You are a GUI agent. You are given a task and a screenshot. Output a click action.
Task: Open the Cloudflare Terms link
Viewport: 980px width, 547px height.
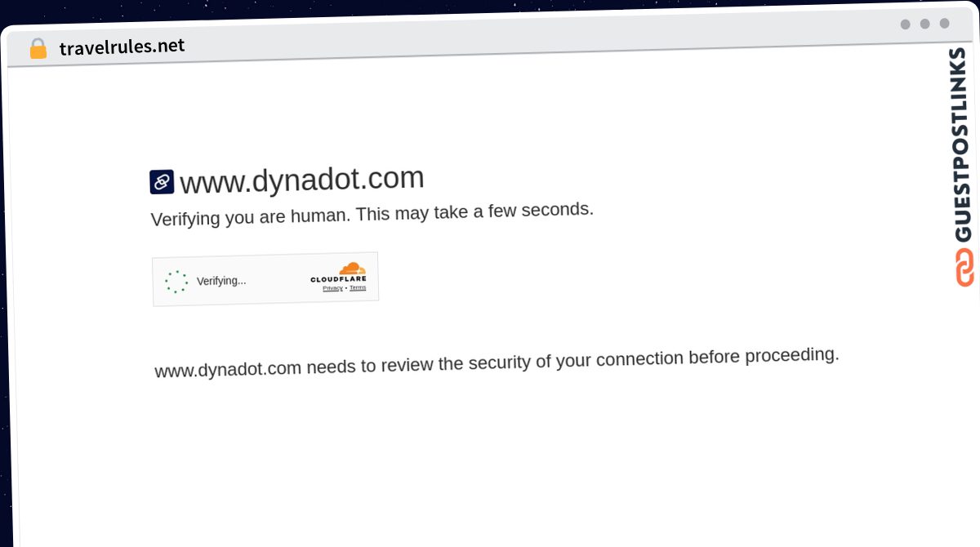point(358,287)
